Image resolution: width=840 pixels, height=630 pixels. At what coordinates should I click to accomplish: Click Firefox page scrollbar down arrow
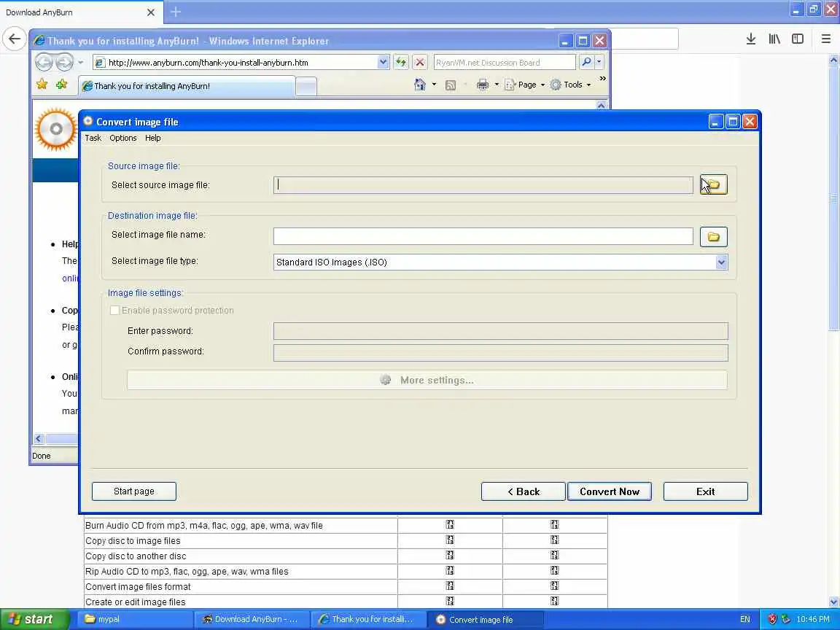(x=833, y=602)
